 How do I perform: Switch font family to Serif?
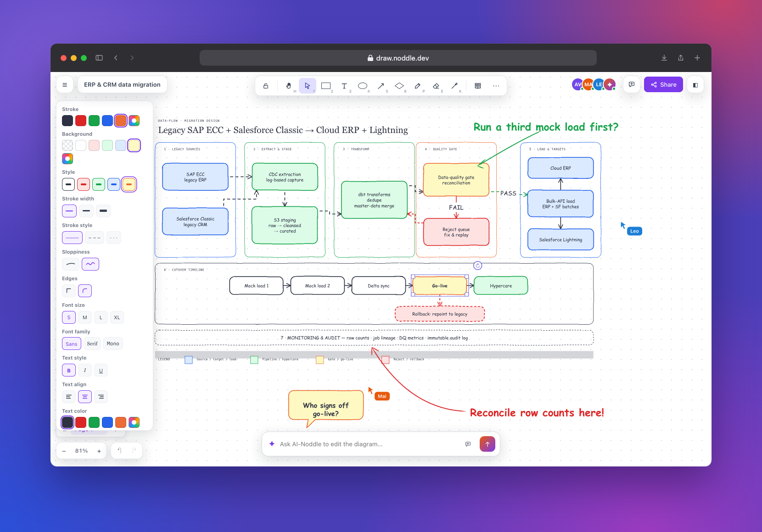point(92,344)
